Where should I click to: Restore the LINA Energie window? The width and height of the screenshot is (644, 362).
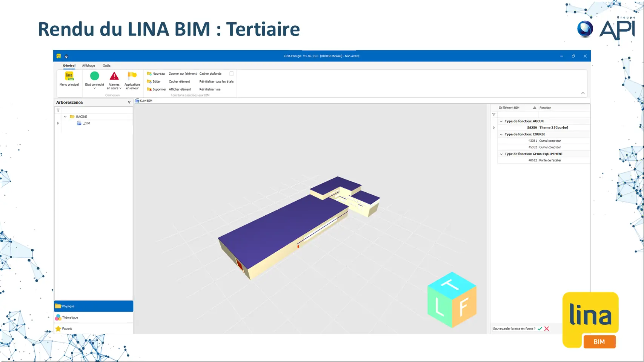coord(573,56)
